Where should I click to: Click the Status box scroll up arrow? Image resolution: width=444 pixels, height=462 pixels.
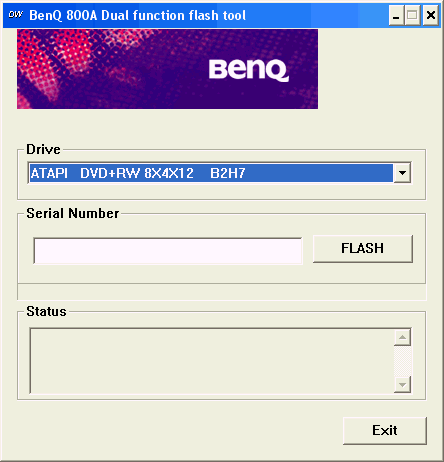(x=402, y=337)
